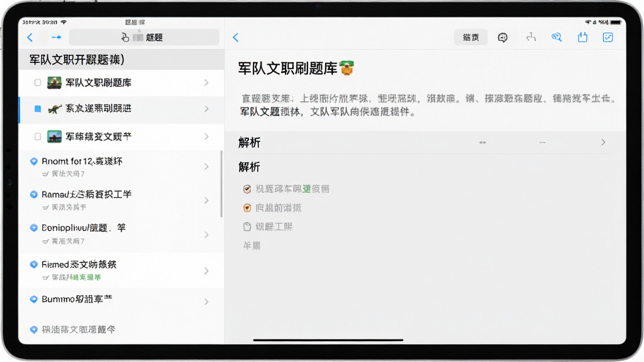Click the dinosaur icon on the selected row
The image size is (644, 362).
tap(55, 109)
